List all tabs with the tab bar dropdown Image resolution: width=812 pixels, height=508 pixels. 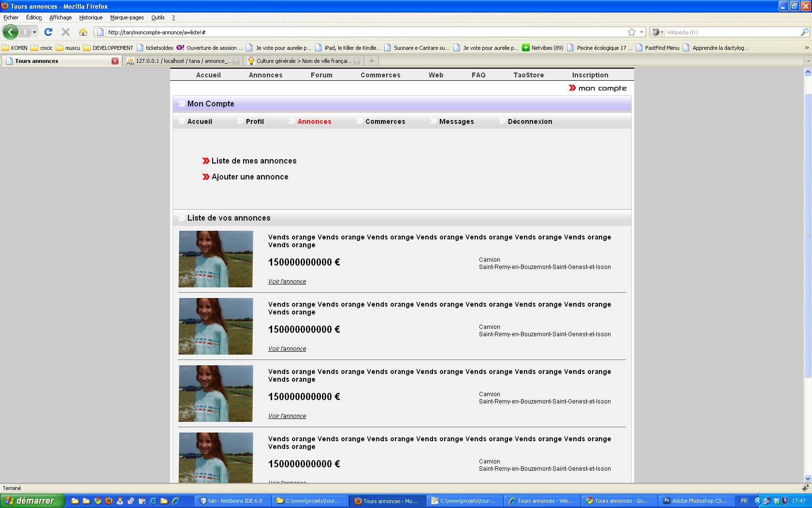808,61
